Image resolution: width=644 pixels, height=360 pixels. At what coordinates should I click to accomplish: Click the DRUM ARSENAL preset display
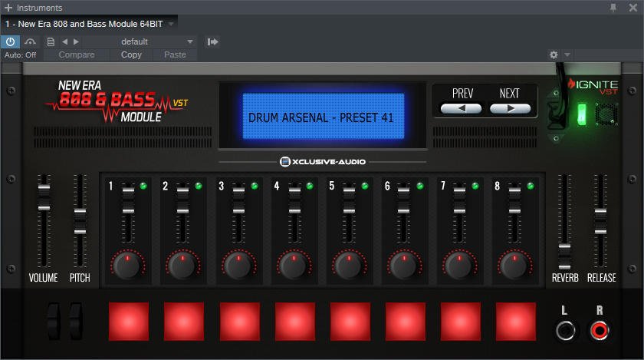[x=324, y=117]
